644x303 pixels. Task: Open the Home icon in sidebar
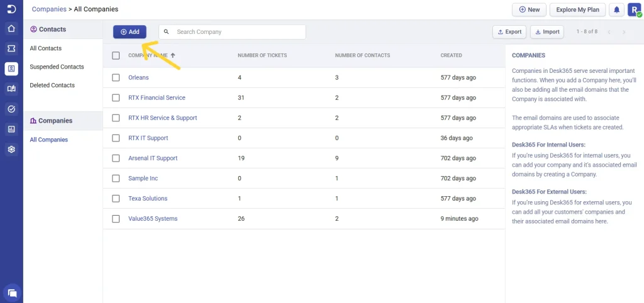[11, 28]
